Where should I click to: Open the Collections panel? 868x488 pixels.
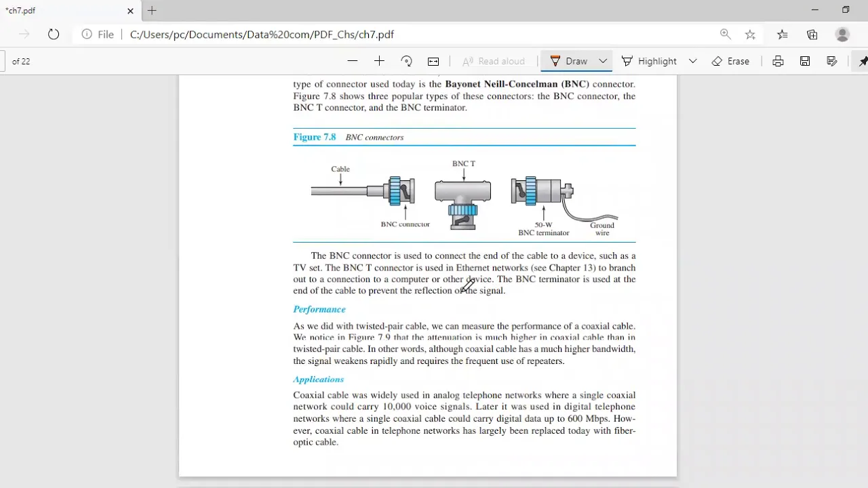tap(812, 35)
